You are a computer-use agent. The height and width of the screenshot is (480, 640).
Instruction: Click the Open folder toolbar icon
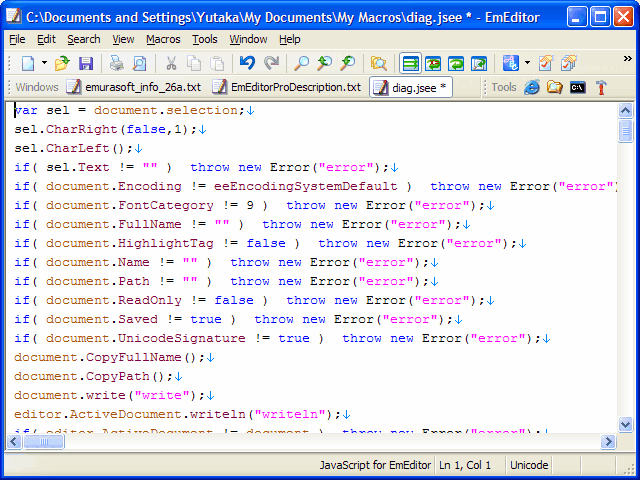coord(62,63)
